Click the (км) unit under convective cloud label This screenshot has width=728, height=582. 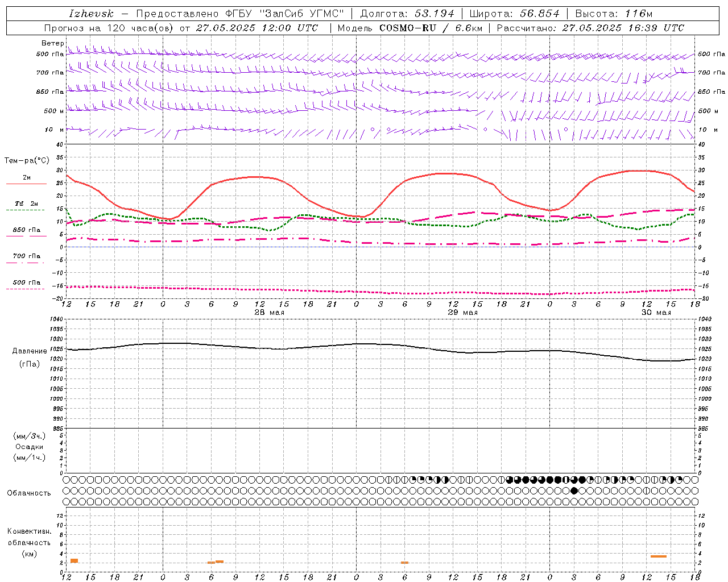point(29,554)
